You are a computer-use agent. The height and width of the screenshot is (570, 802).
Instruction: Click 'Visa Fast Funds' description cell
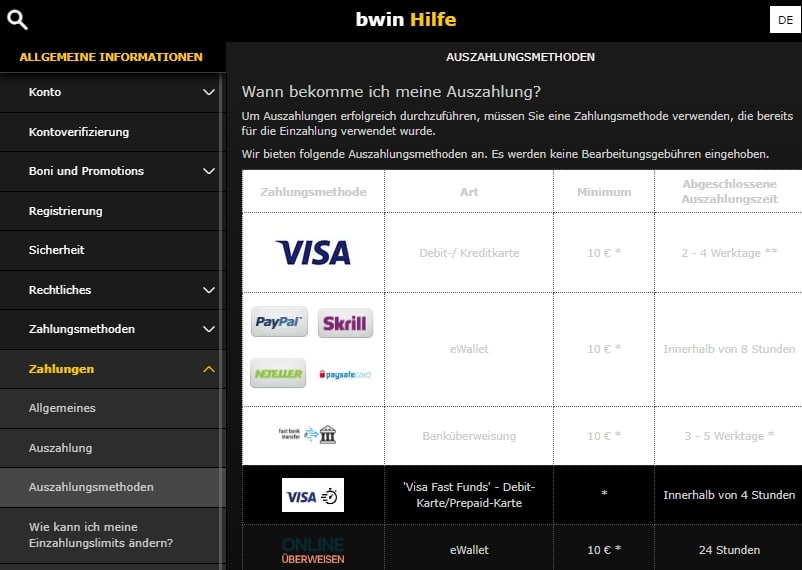pyautogui.click(x=469, y=495)
